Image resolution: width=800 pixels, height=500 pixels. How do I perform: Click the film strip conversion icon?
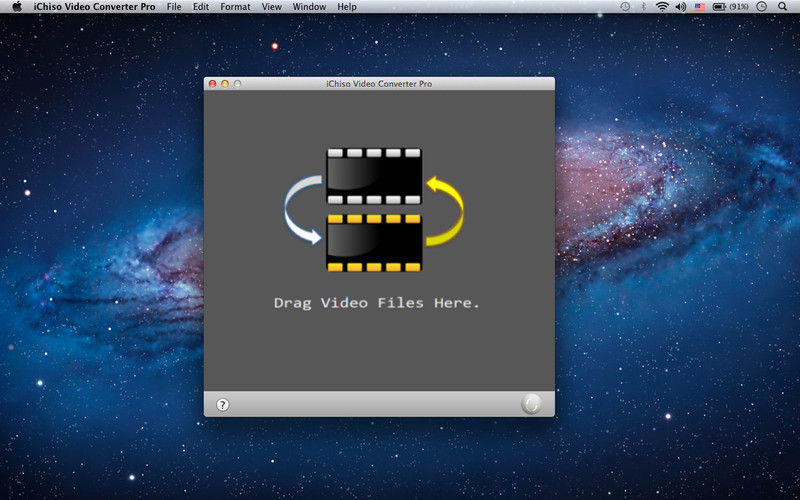coord(374,210)
